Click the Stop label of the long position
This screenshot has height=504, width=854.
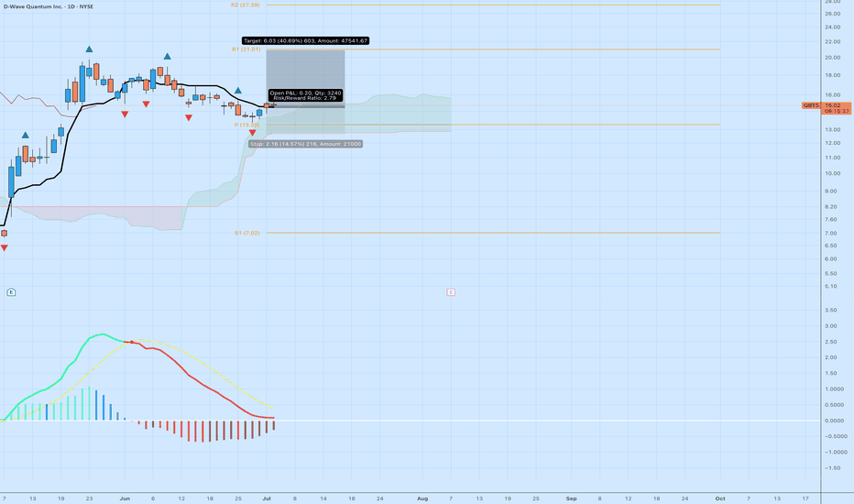[x=305, y=144]
